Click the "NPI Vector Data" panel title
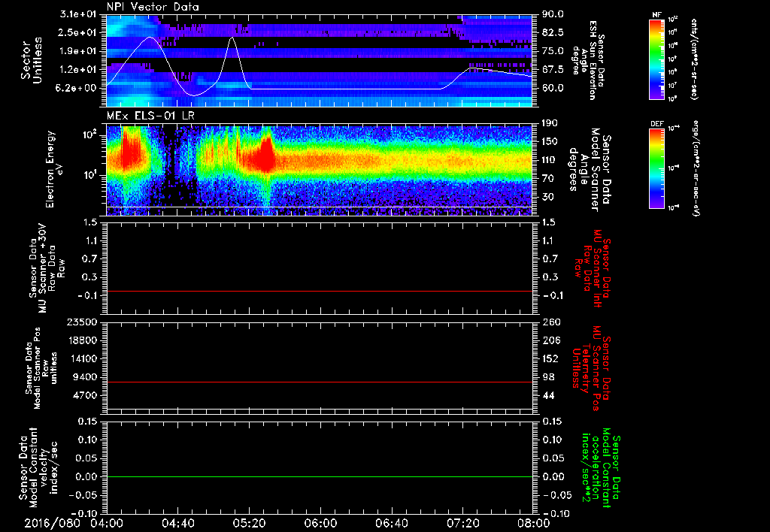This screenshot has width=770, height=532. [153, 7]
